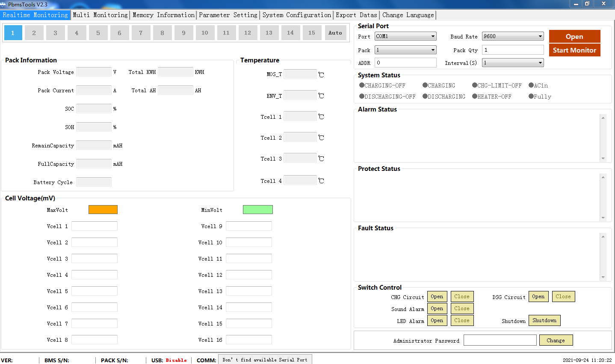Click the PbmsTools app icon in title bar
615x364 pixels.
3,4
